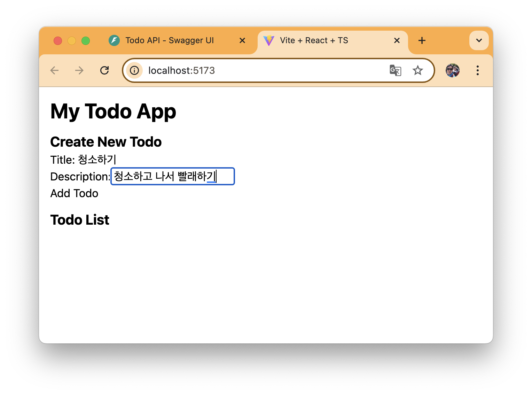532x395 pixels.
Task: Click the My Todo App heading
Action: pyautogui.click(x=113, y=111)
